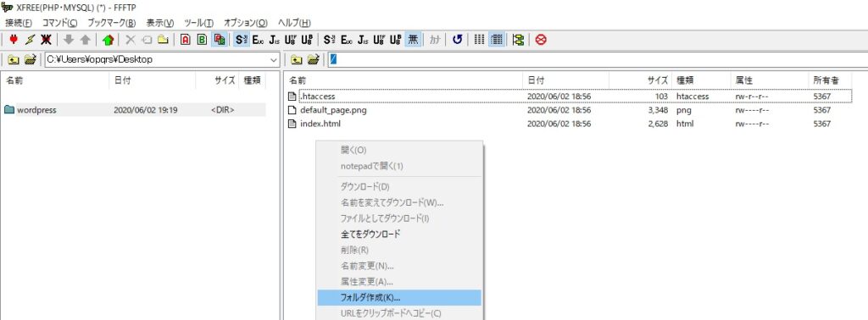Select highlighted Shift_JIS icon next to transfer modes
868x320 pixels.
(242, 40)
